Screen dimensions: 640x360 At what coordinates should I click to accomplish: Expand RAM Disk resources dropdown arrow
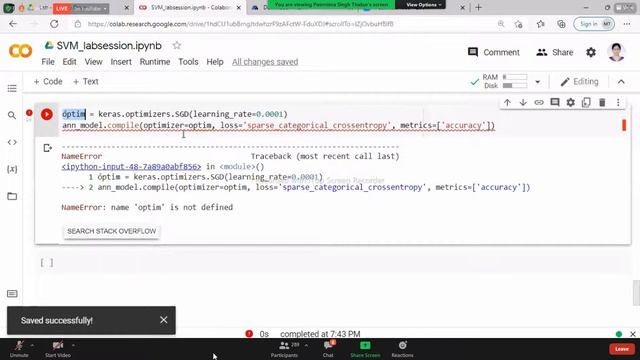coord(538,82)
